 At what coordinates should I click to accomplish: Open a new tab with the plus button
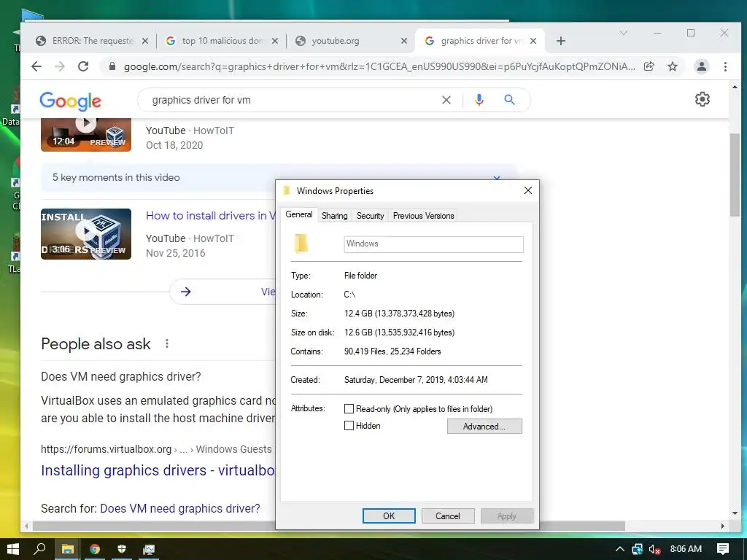point(561,41)
